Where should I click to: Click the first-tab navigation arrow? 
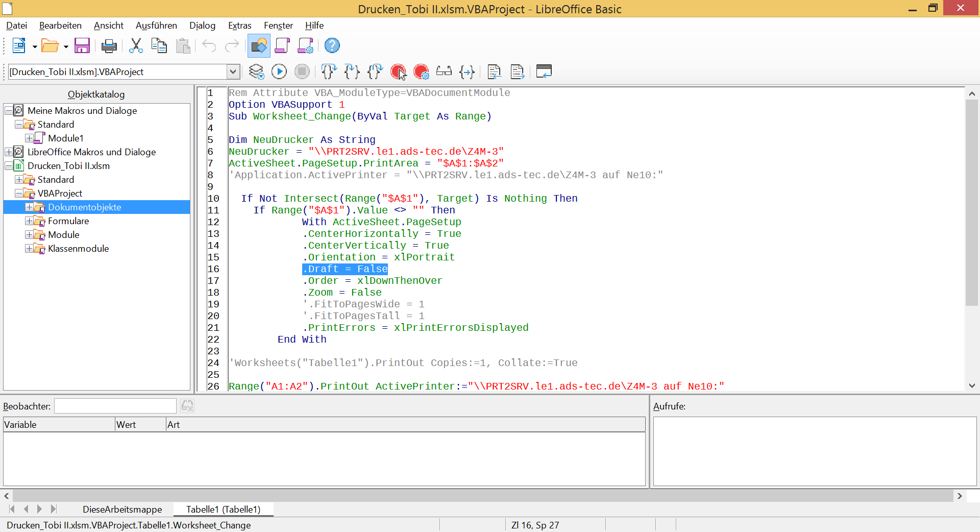pyautogui.click(x=12, y=509)
